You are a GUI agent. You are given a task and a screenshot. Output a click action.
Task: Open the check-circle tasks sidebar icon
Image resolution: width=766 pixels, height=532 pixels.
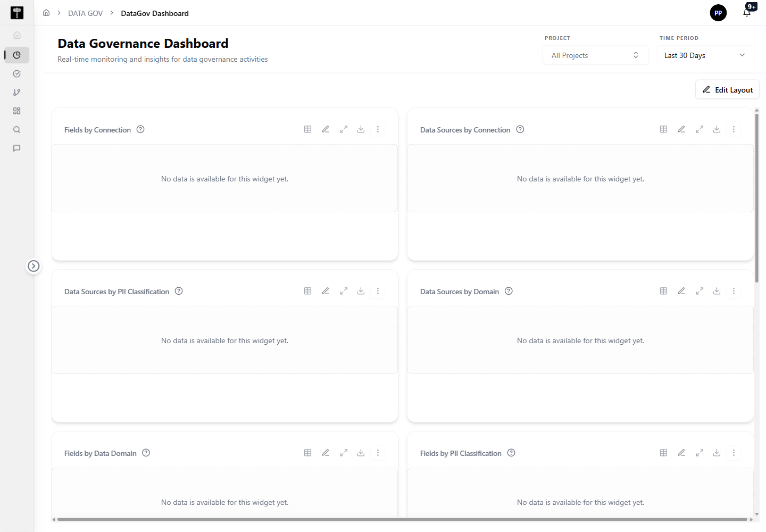coord(17,73)
